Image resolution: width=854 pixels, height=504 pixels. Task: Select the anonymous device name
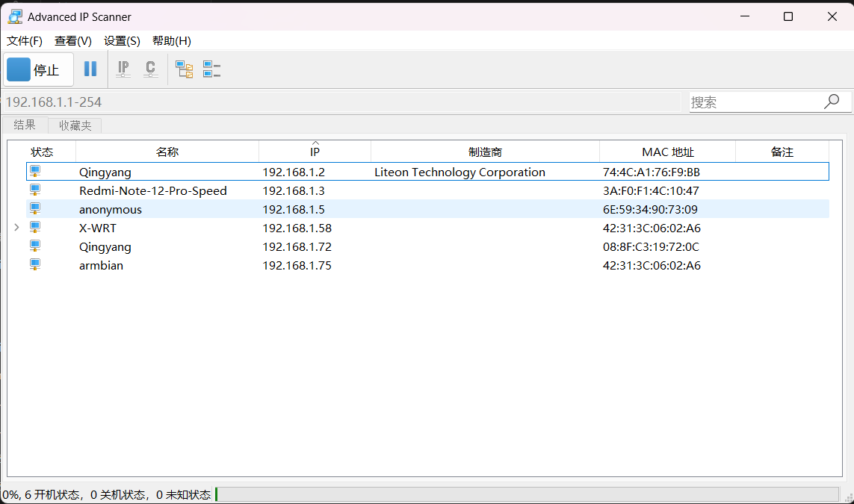111,210
